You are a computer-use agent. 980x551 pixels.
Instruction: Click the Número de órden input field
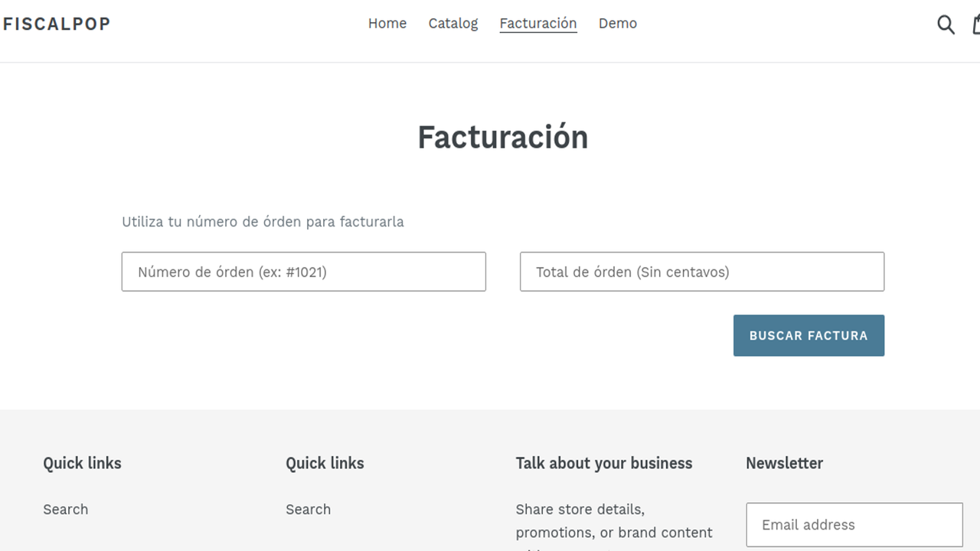pos(303,272)
